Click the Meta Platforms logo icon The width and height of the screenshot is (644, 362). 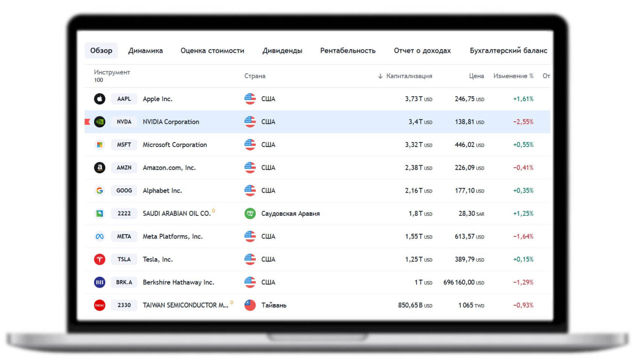tap(100, 236)
